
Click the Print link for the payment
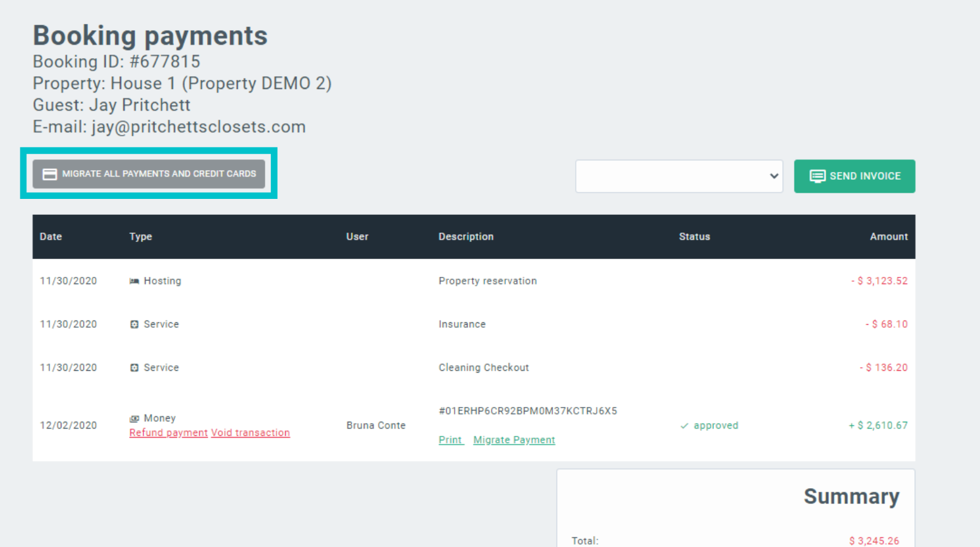pyautogui.click(x=450, y=440)
